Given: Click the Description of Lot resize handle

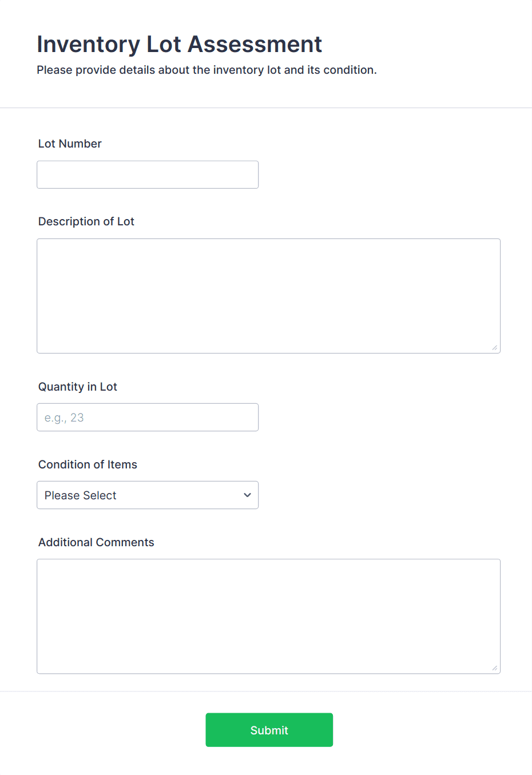Looking at the screenshot, I should 495,348.
